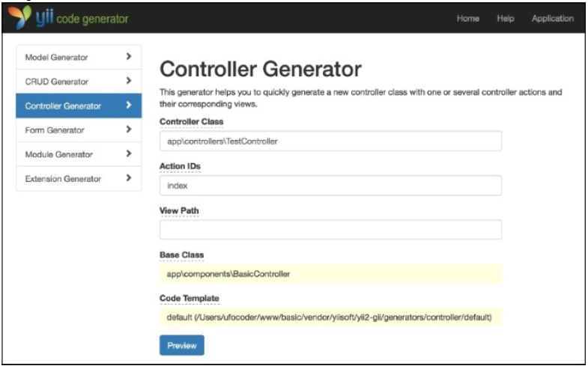The width and height of the screenshot is (588, 366).
Task: Open the Module Generator sidebar item
Action: pos(79,154)
